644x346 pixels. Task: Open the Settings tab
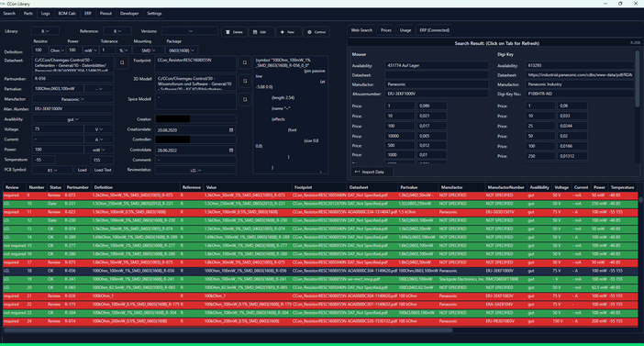(154, 14)
